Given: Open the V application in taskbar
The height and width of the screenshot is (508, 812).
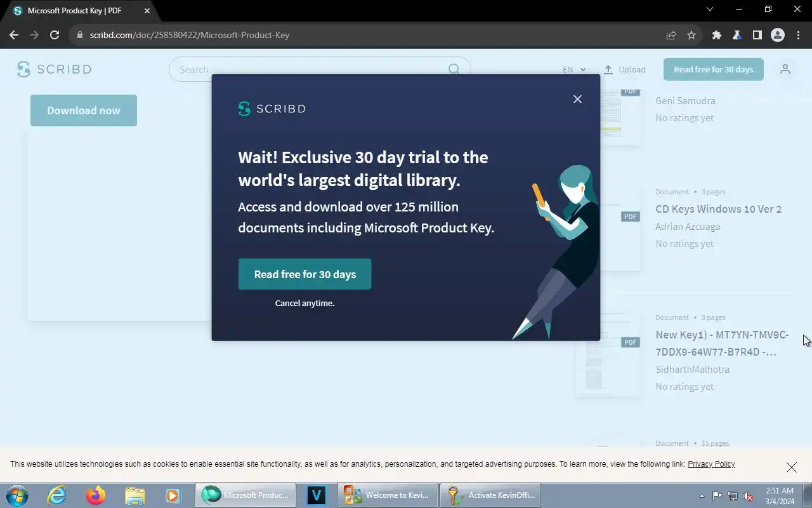Looking at the screenshot, I should [x=316, y=495].
